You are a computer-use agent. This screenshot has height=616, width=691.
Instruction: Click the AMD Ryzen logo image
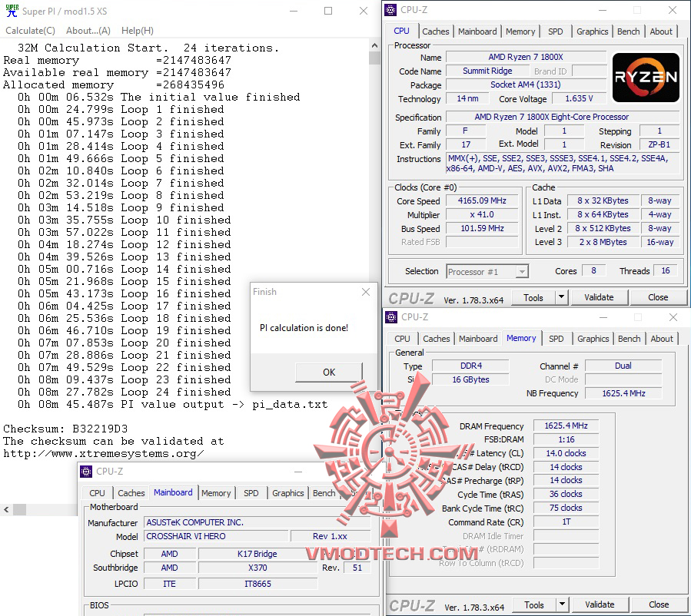645,77
